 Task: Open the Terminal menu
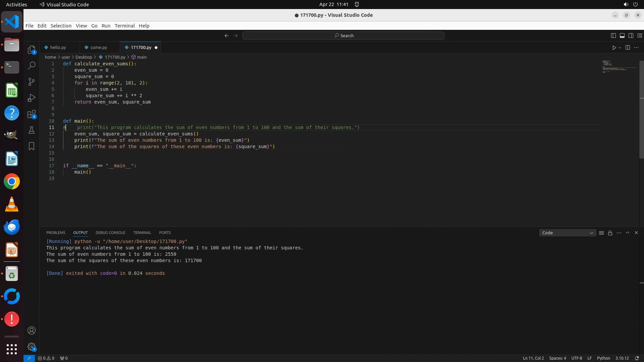(x=124, y=26)
